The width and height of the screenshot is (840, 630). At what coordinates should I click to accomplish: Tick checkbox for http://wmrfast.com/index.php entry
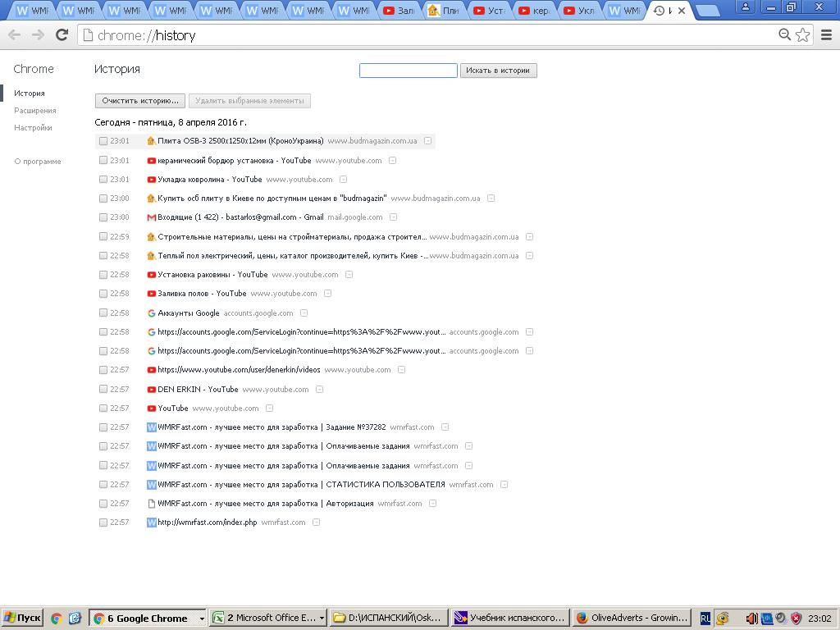tap(103, 523)
